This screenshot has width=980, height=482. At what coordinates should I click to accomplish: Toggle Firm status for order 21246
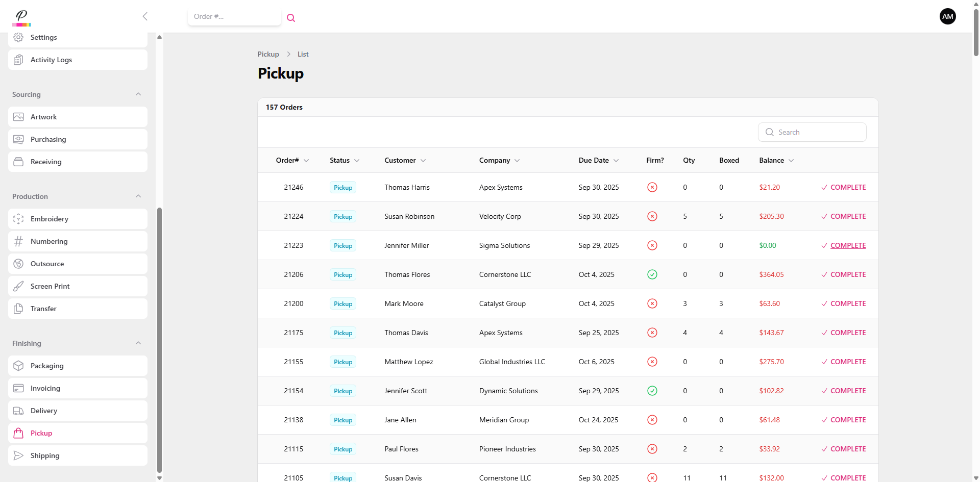[652, 187]
